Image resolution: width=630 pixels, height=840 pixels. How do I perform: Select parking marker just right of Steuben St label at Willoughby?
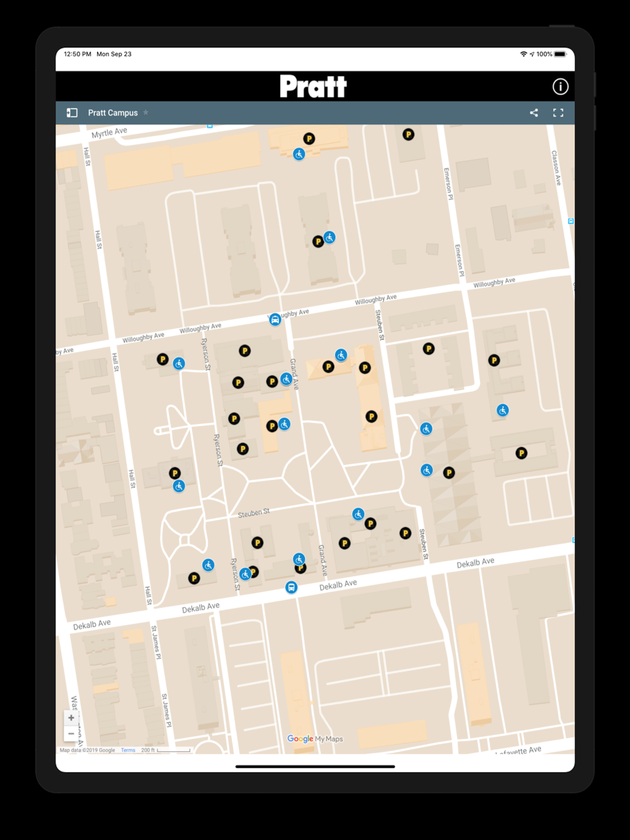point(428,348)
